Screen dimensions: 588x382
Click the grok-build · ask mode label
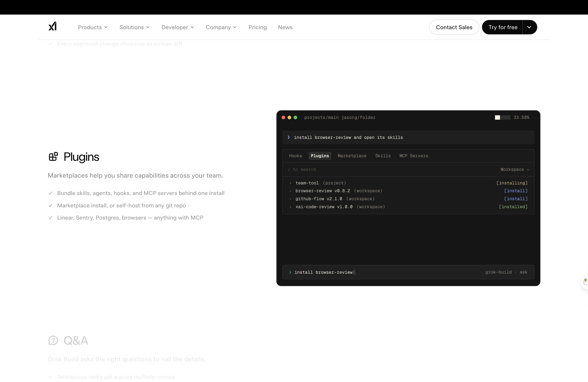(506, 272)
